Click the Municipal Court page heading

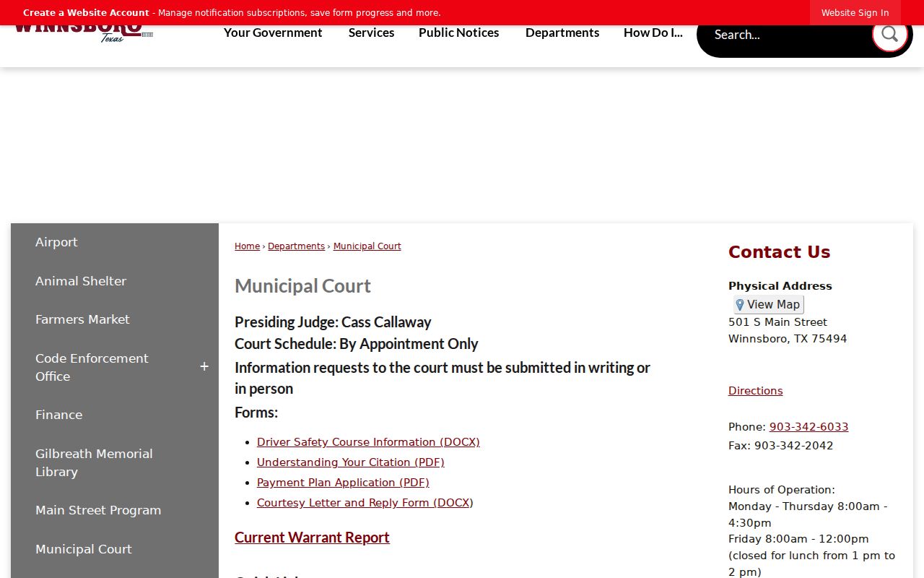point(302,286)
